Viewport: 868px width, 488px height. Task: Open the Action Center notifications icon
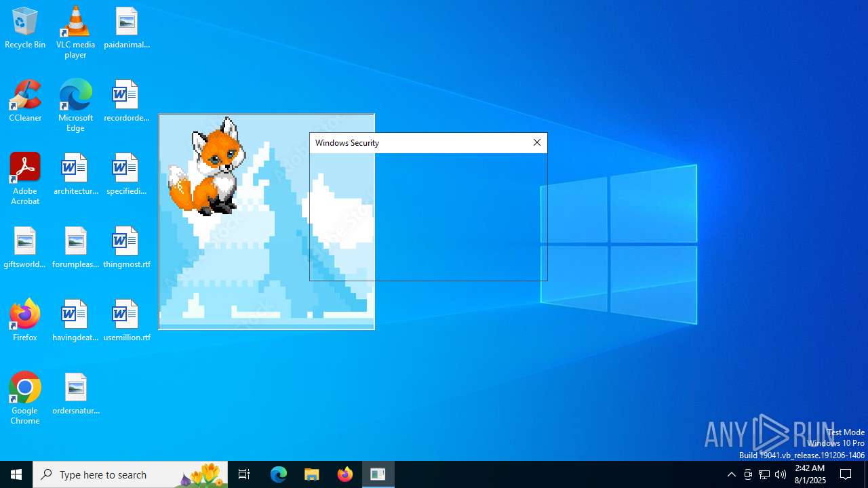pos(846,474)
